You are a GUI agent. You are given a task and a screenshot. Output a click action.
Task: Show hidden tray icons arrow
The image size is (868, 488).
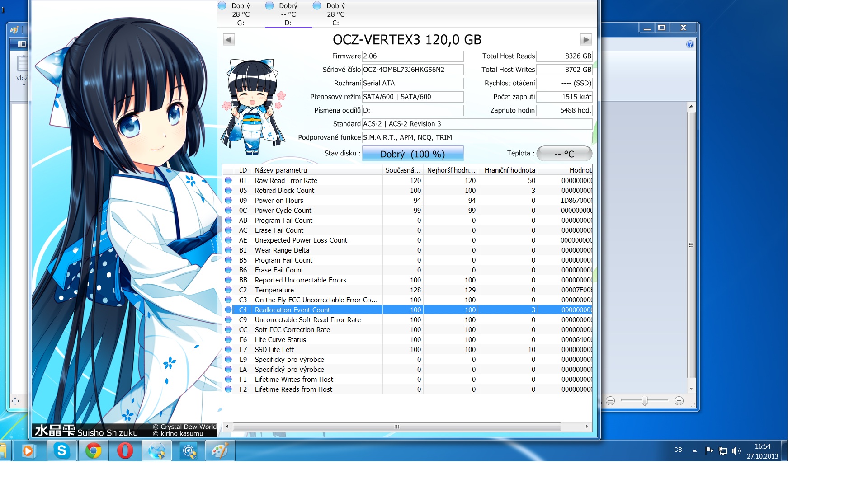point(694,450)
